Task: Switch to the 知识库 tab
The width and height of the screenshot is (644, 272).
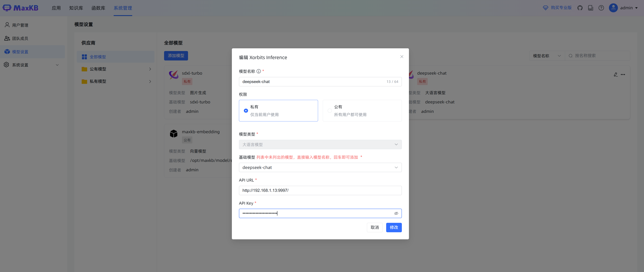Action: [76, 8]
